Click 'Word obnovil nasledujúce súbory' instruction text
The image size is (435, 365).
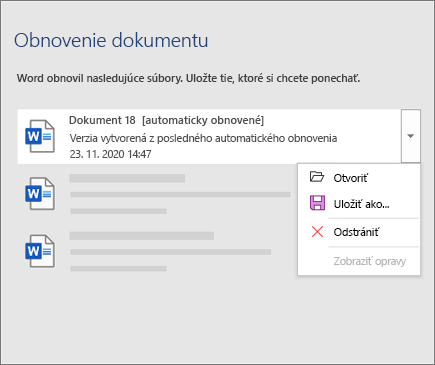(x=189, y=78)
